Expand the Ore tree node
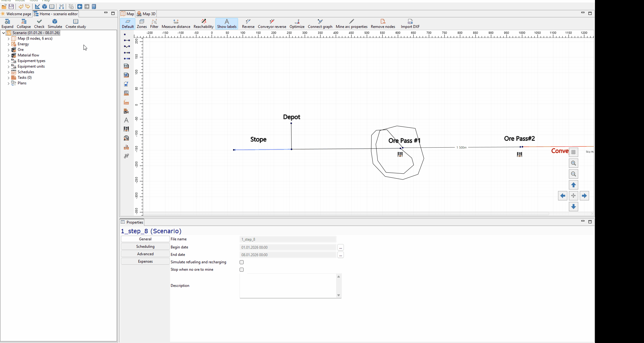 (8, 50)
